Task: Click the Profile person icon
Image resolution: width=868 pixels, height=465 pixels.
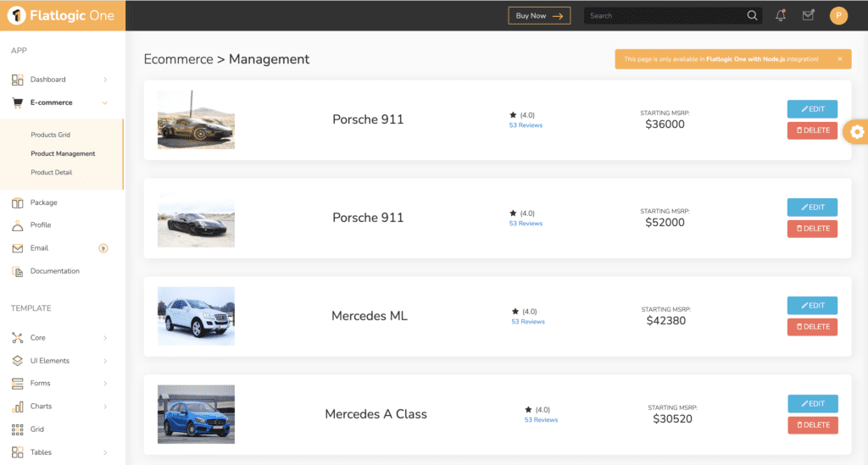Action: tap(17, 225)
